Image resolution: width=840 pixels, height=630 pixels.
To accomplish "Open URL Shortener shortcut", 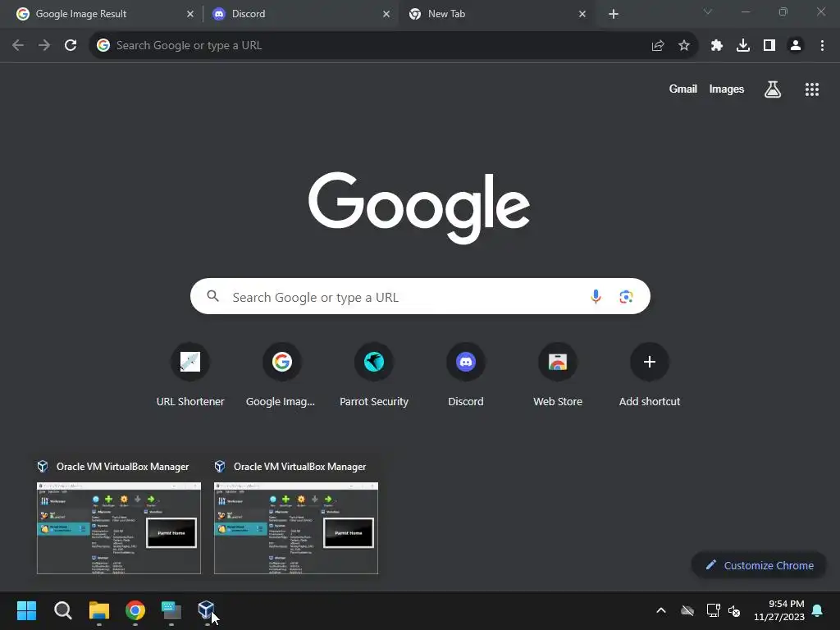I will click(x=190, y=376).
